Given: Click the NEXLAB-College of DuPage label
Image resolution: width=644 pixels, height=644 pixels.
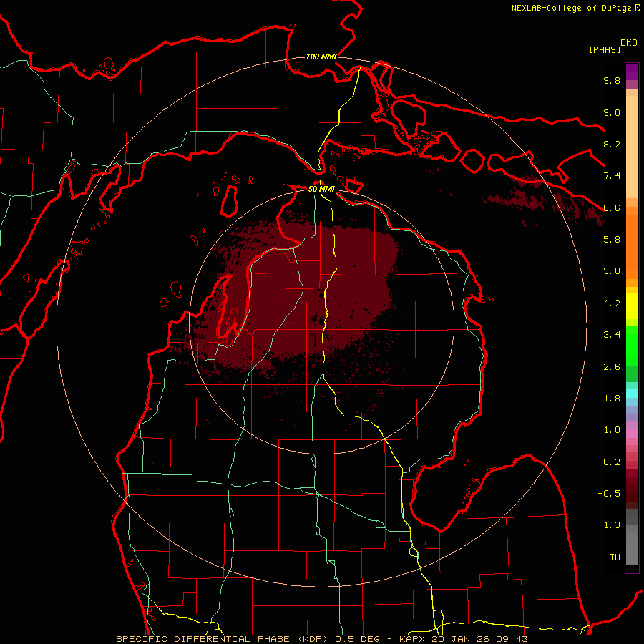Looking at the screenshot, I should [576, 8].
